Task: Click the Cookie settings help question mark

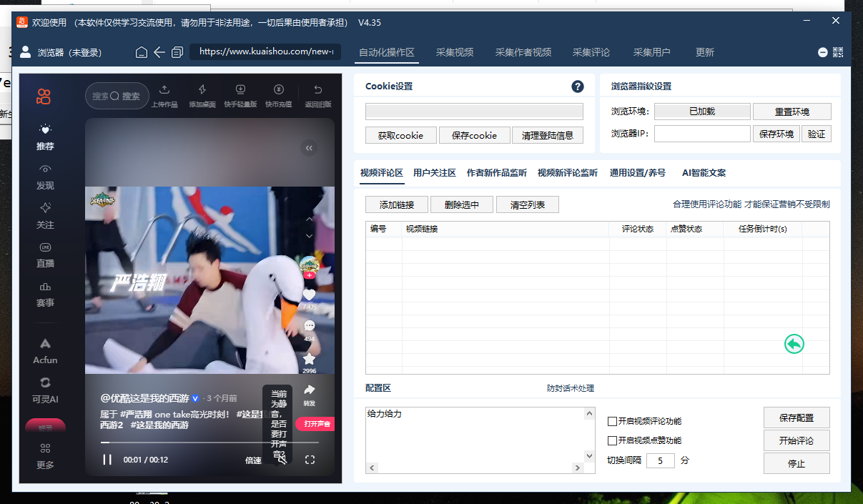Action: [578, 87]
